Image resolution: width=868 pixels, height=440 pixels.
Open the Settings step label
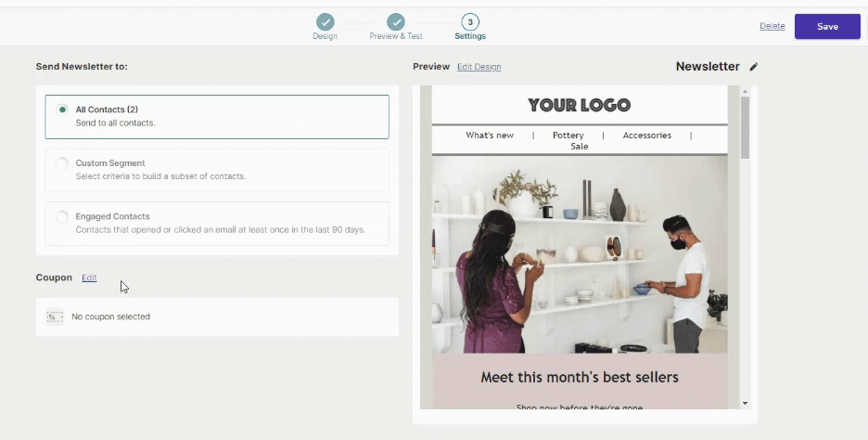[x=470, y=36]
